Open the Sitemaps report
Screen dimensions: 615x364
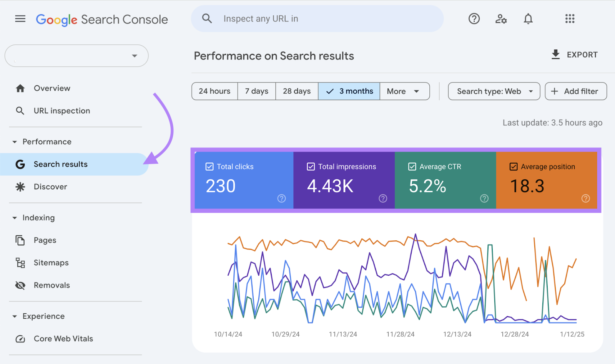click(51, 263)
